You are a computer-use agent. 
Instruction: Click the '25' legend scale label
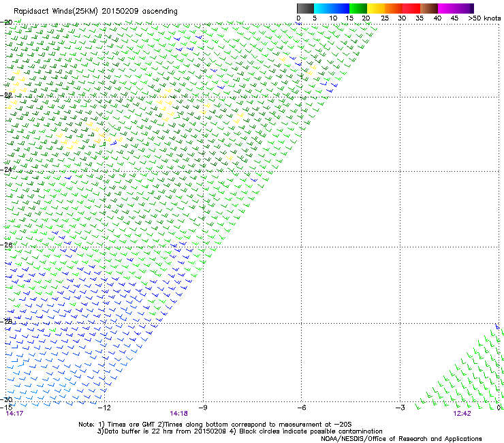pyautogui.click(x=385, y=18)
